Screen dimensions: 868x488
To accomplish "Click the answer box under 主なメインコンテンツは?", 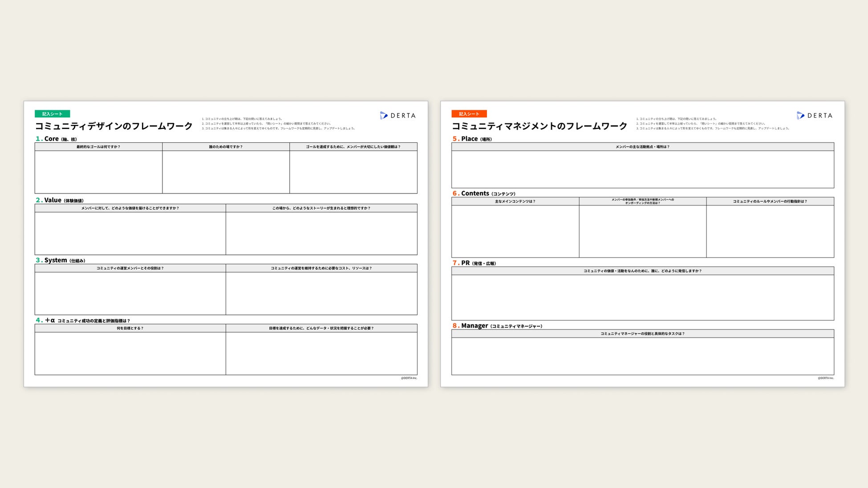I will (x=515, y=231).
